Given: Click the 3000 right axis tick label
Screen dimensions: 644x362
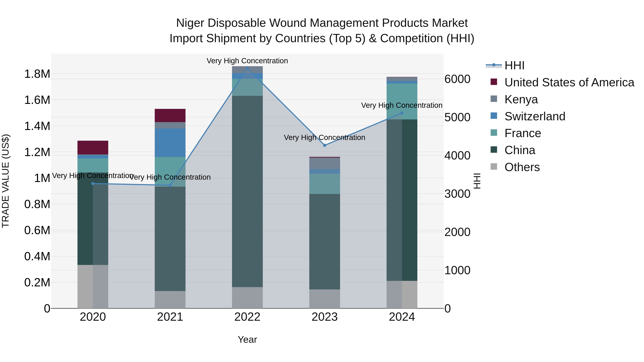Looking at the screenshot, I should click(457, 194).
